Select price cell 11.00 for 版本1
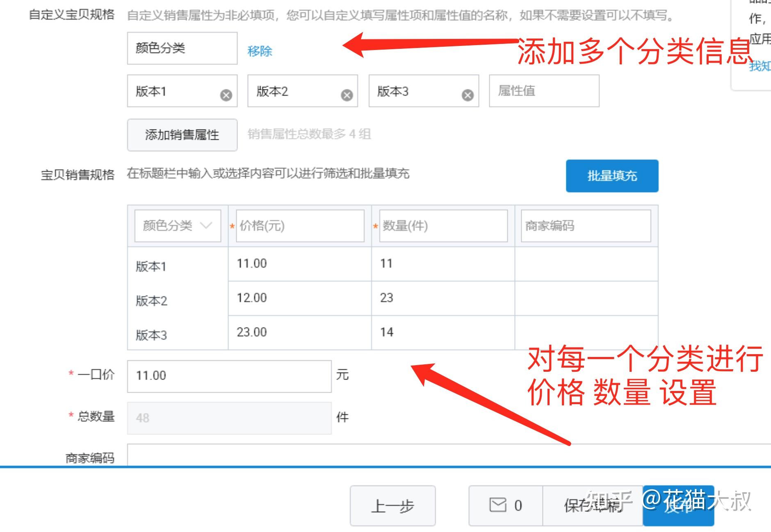This screenshot has height=532, width=771. [x=300, y=264]
